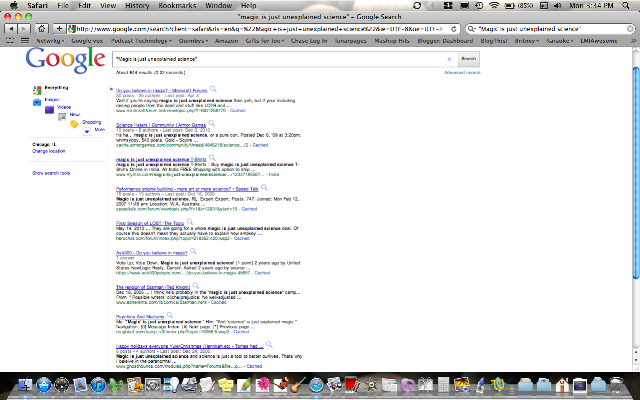Open the Quimbys bookmarks dropdown
The image size is (640, 400).
click(x=193, y=41)
